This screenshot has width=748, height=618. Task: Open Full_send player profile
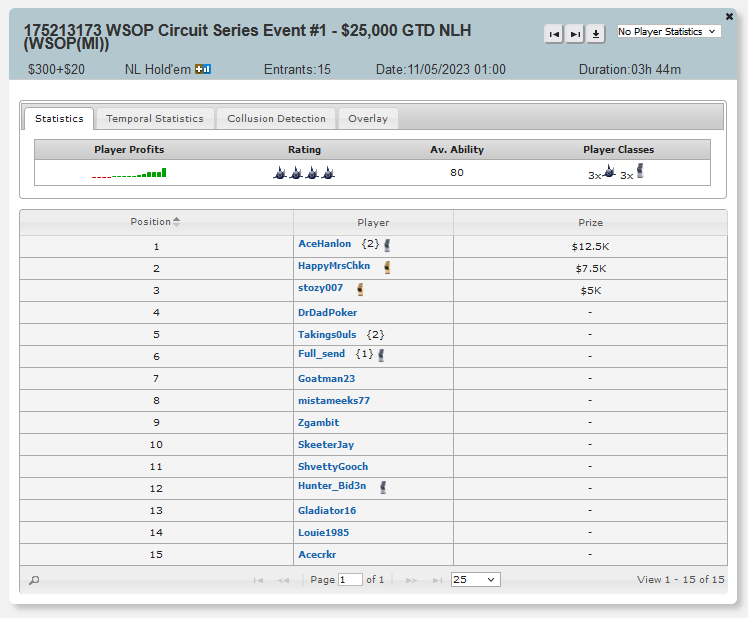click(321, 354)
